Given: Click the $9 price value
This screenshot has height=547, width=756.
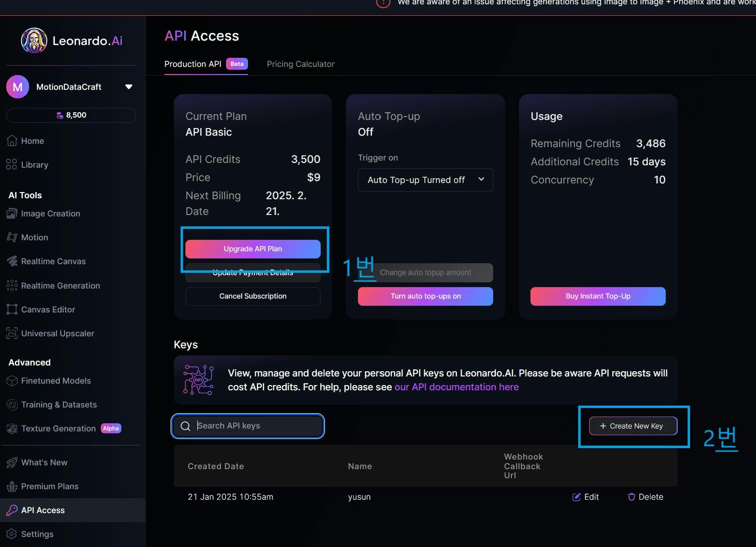Looking at the screenshot, I should point(313,178).
